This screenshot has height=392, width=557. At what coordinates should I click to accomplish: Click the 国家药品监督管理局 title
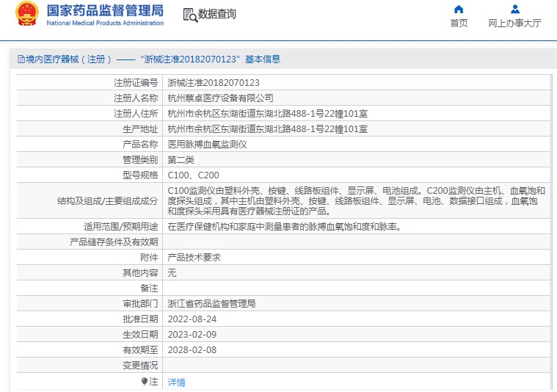click(x=105, y=11)
